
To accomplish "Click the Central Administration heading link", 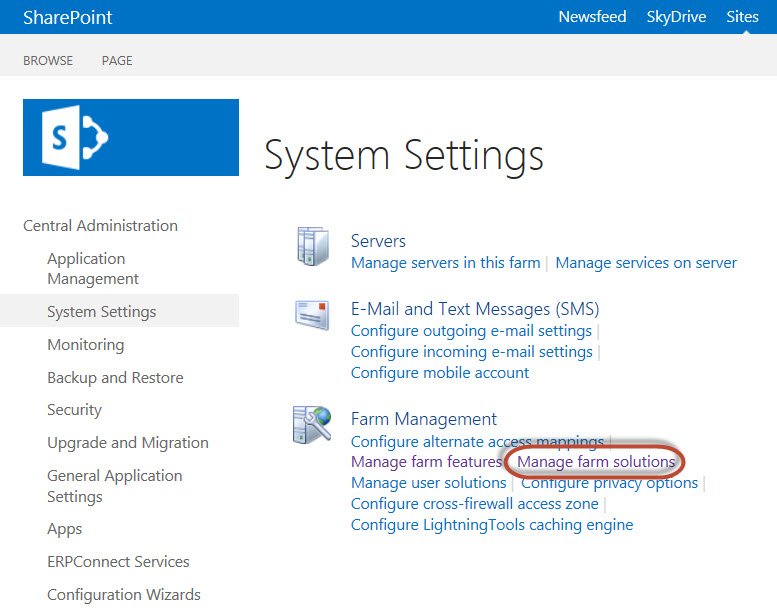I will pos(100,226).
